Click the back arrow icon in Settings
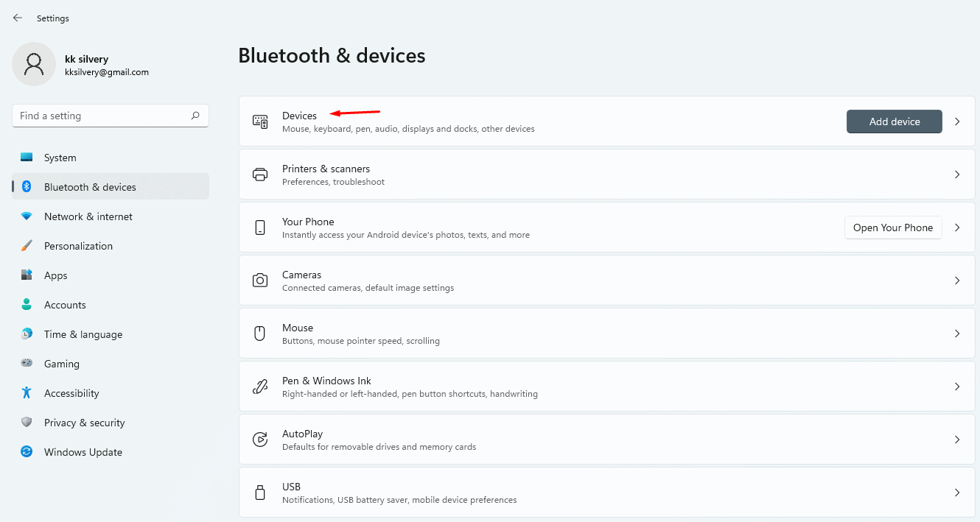This screenshot has width=980, height=522. [18, 18]
